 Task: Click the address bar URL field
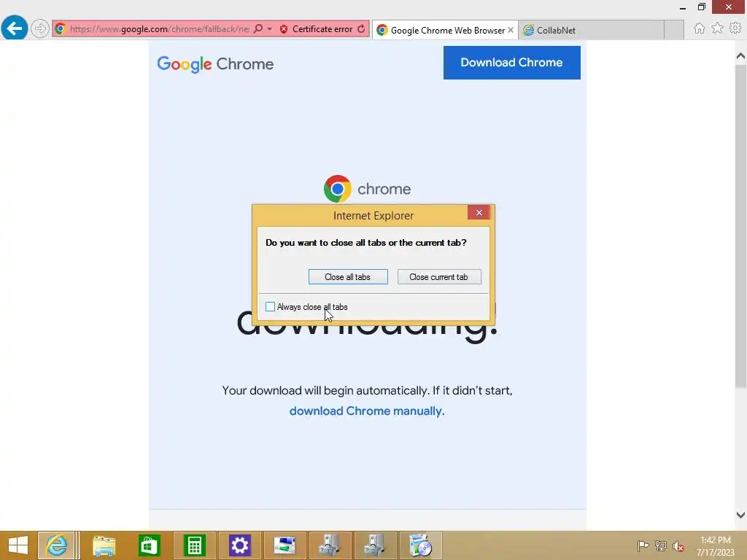159,29
